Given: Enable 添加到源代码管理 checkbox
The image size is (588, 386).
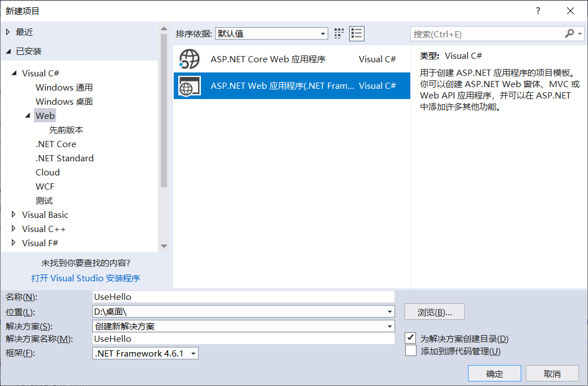Looking at the screenshot, I should pyautogui.click(x=410, y=351).
